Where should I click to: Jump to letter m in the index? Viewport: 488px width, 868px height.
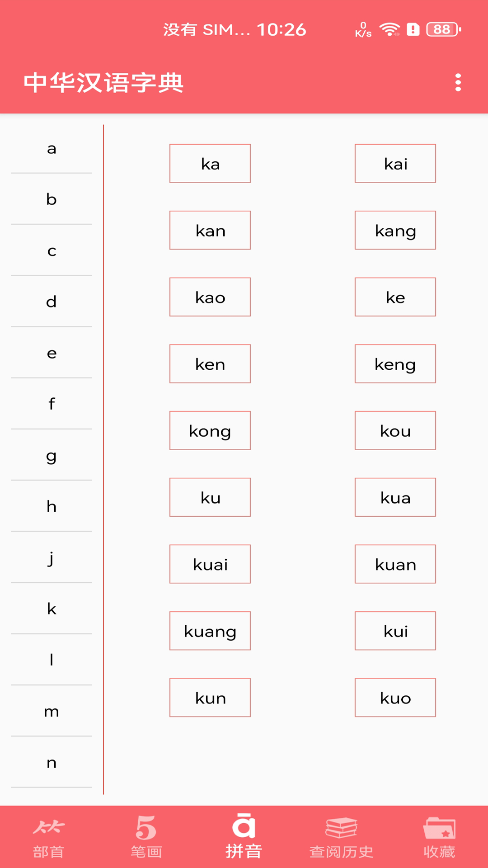[52, 711]
